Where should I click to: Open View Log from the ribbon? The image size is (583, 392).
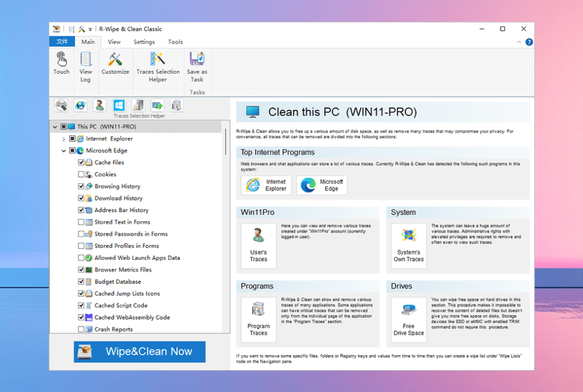tap(85, 67)
